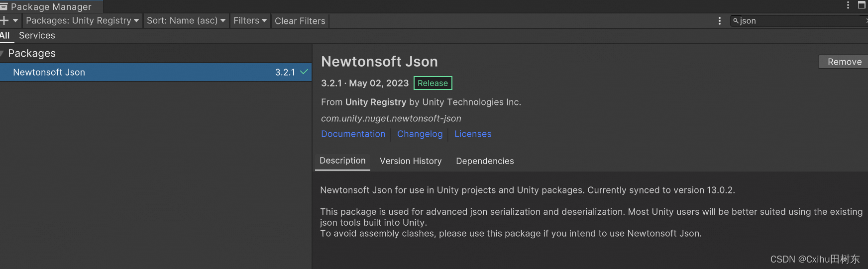Switch to the Services tab
The height and width of the screenshot is (269, 868).
point(37,35)
